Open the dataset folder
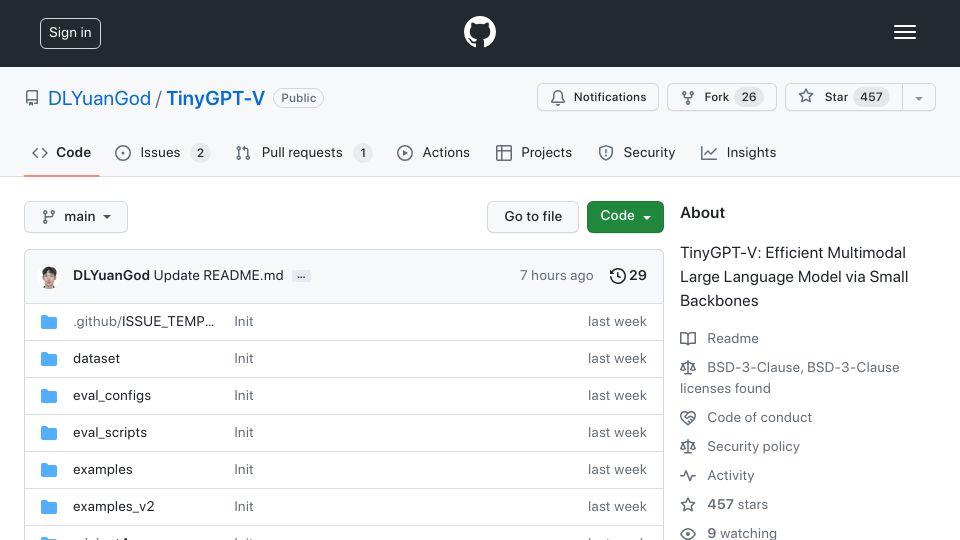Viewport: 960px width, 540px height. 96,359
